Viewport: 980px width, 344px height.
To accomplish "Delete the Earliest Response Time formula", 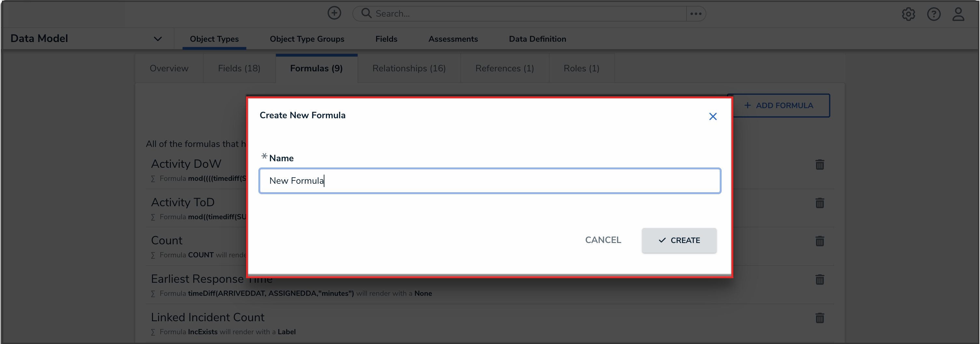I will coord(820,279).
